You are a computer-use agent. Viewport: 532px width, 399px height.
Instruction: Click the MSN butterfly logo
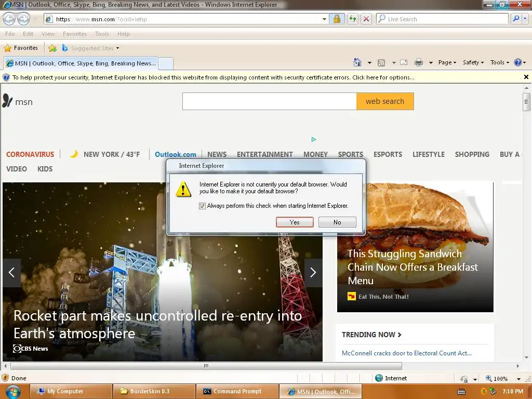click(x=7, y=101)
